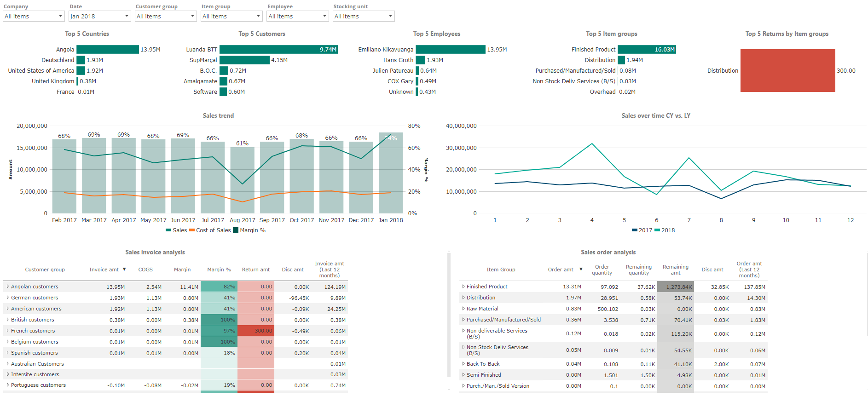Click the sort arrow beside Invoice amt
Image resolution: width=868 pixels, height=396 pixels.
pos(124,270)
